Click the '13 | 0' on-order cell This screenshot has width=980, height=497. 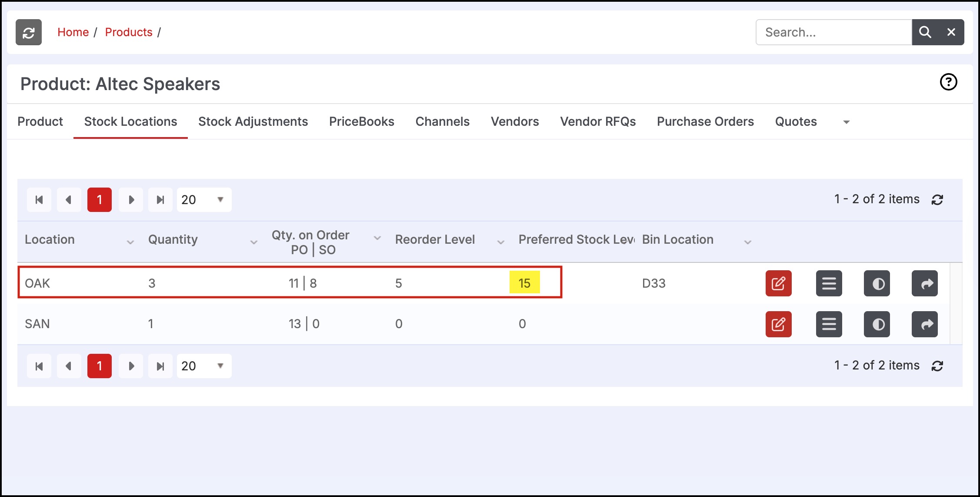click(x=304, y=324)
